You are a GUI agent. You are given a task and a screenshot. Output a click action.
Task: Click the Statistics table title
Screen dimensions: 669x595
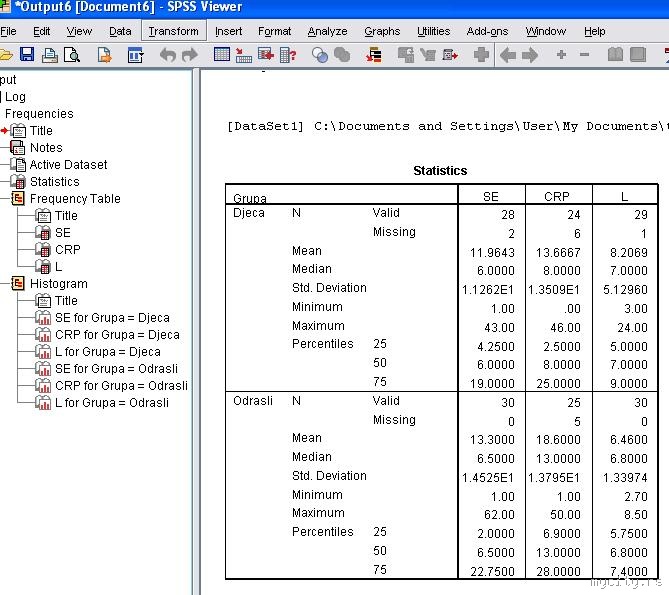click(440, 171)
